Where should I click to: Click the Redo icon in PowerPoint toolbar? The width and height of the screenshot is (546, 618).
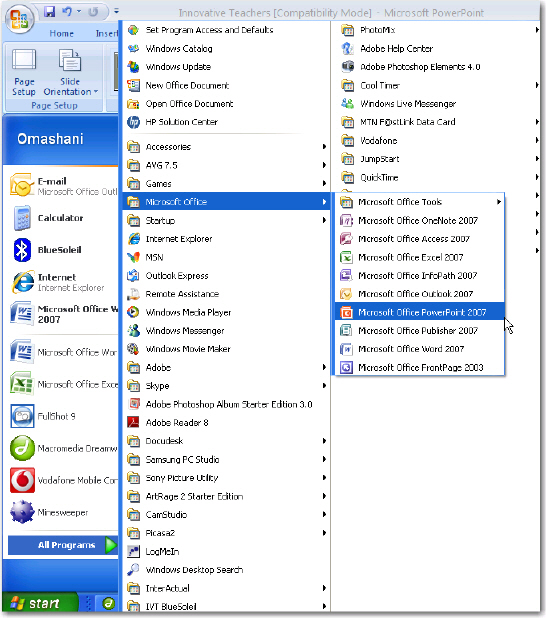click(x=93, y=12)
